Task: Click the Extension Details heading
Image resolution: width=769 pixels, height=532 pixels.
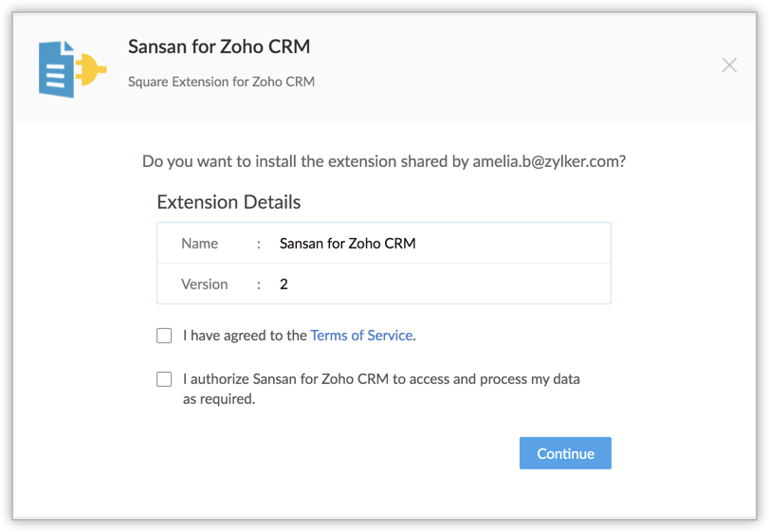Action: tap(229, 202)
